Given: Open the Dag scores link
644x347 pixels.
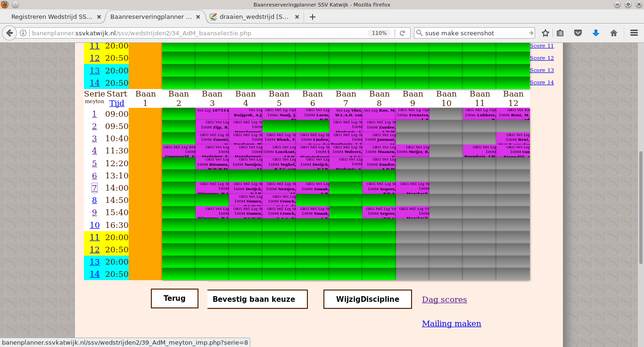Looking at the screenshot, I should [444, 299].
